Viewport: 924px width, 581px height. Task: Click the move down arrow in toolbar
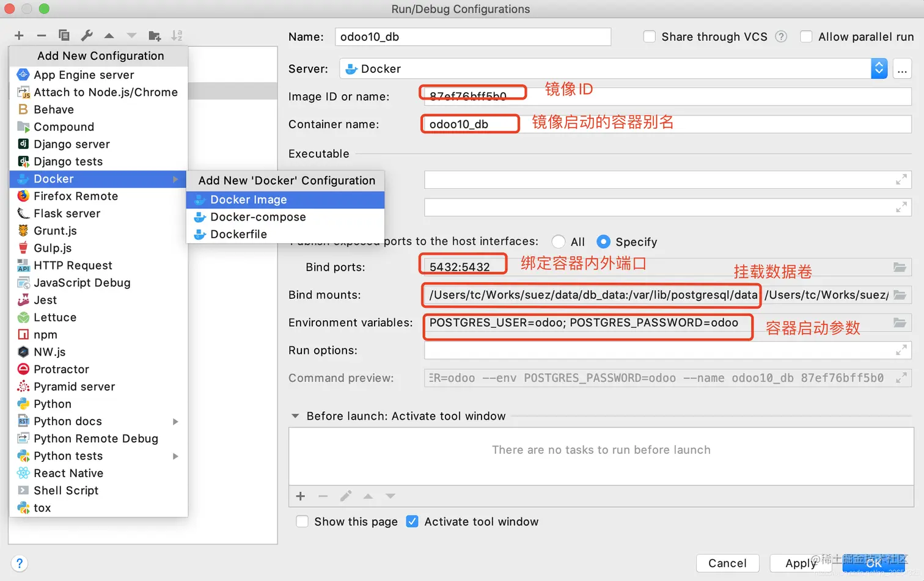click(131, 36)
